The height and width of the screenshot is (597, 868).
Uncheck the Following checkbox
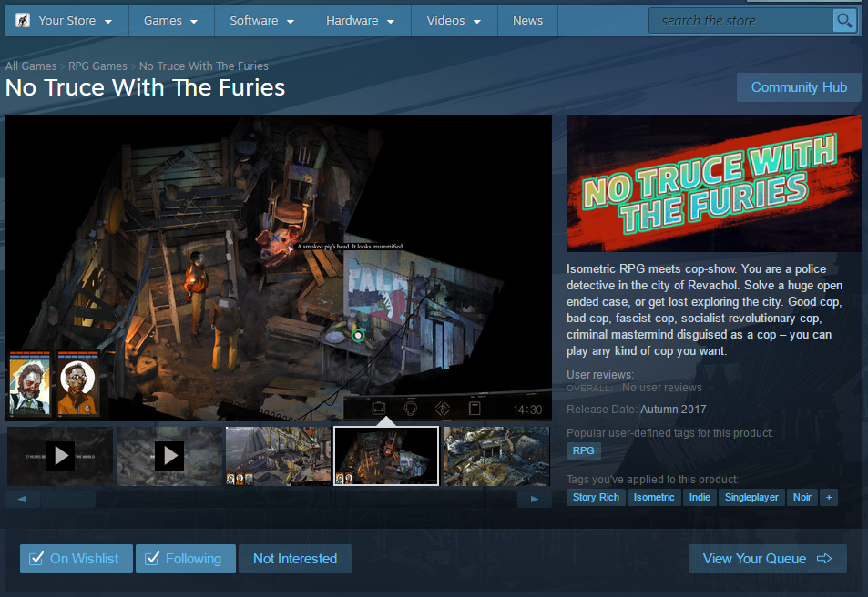pyautogui.click(x=152, y=558)
